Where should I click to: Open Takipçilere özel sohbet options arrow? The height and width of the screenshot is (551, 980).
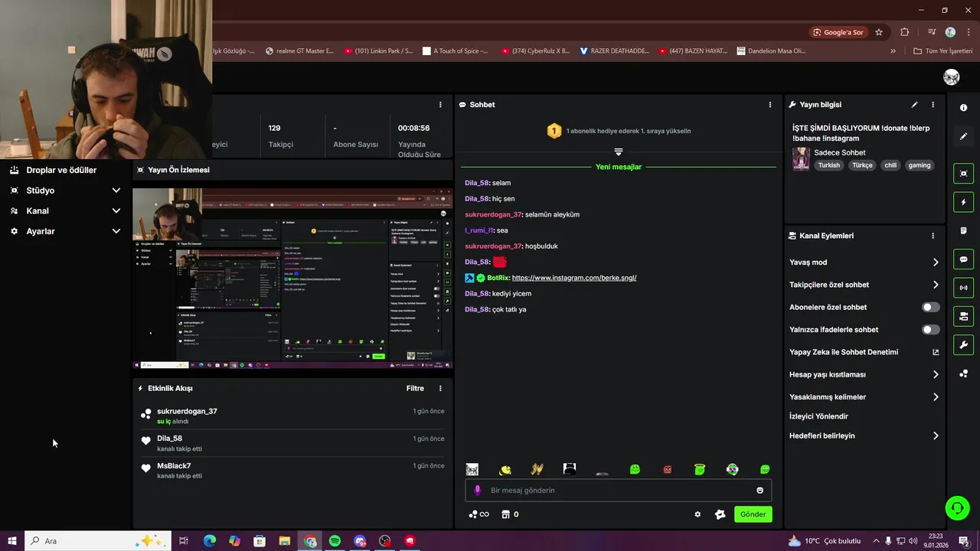tap(936, 285)
